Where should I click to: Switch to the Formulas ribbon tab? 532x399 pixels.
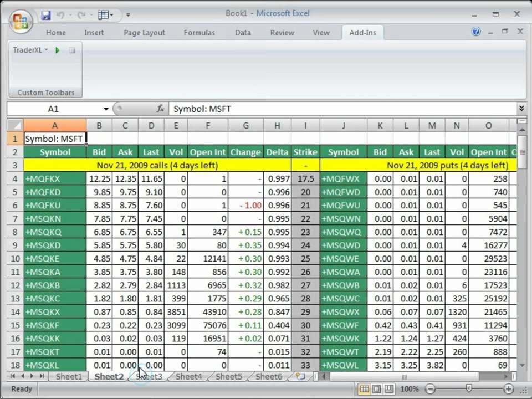199,33
